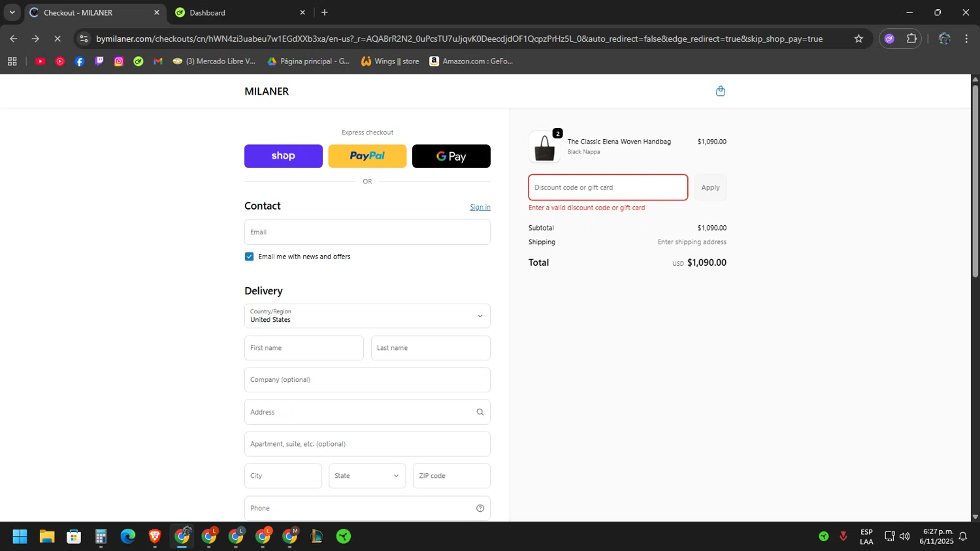
Task: Click the browser address bar URL
Action: (x=459, y=39)
